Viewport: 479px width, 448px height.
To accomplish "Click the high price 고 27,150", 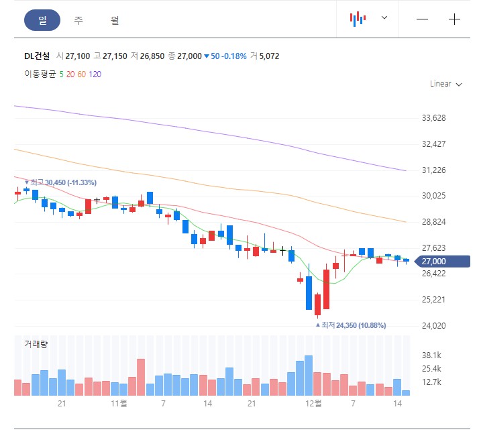I will pos(111,56).
